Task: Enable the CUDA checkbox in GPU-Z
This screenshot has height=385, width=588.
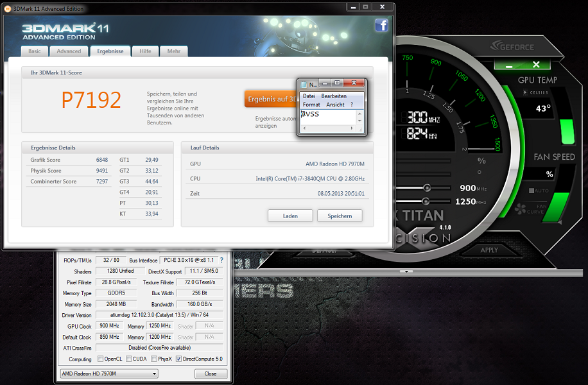Action: pyautogui.click(x=128, y=359)
